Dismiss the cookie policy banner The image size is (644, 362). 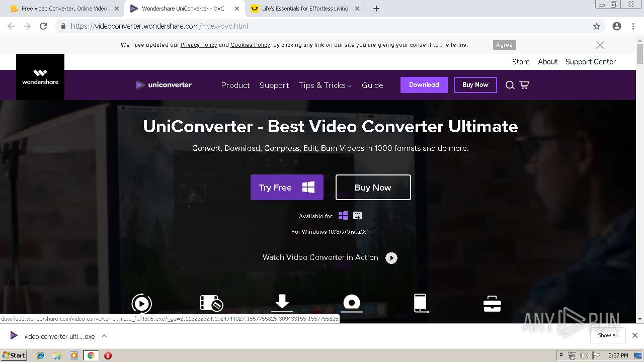point(600,45)
